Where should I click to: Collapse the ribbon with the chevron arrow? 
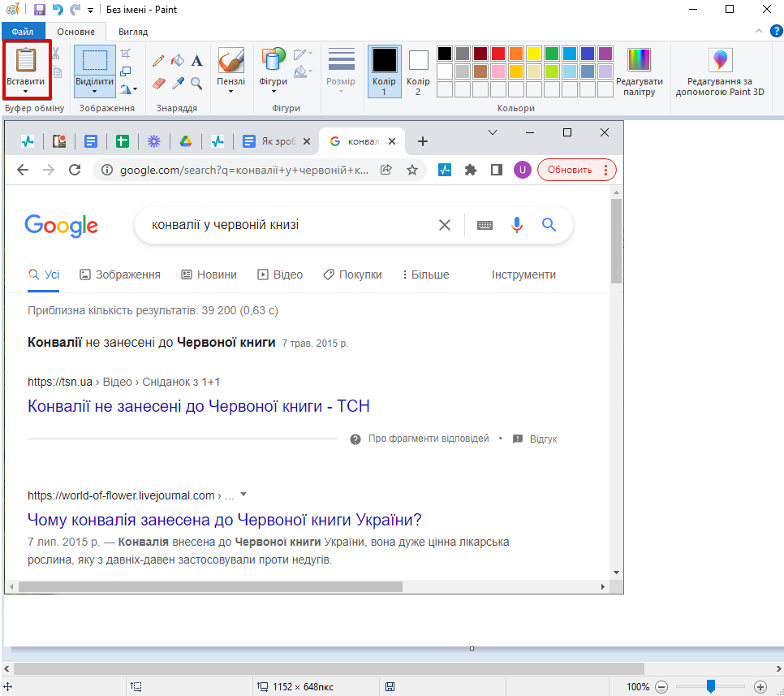759,31
